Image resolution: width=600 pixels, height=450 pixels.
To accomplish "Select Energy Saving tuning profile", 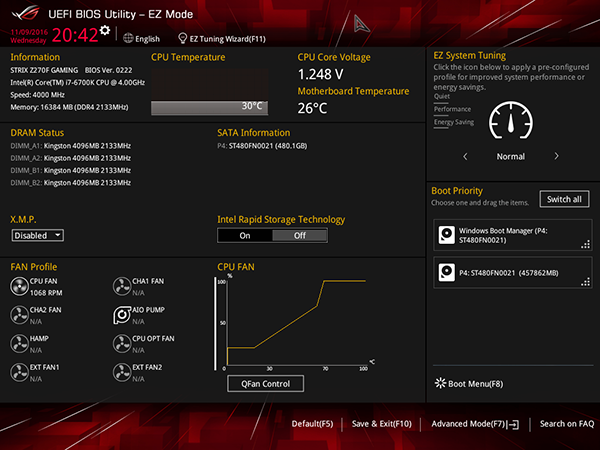I will 454,122.
